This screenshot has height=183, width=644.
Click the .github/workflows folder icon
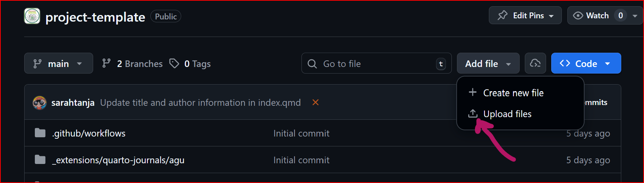(x=40, y=133)
